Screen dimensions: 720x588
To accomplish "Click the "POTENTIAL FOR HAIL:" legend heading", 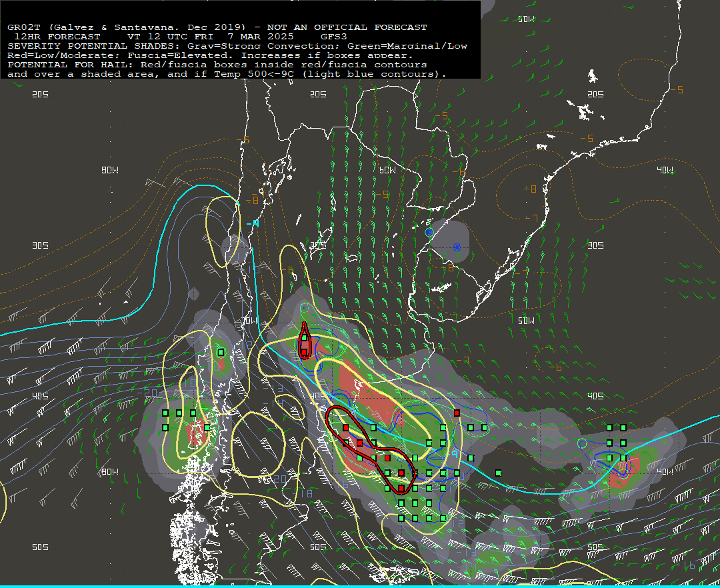I will [71, 65].
